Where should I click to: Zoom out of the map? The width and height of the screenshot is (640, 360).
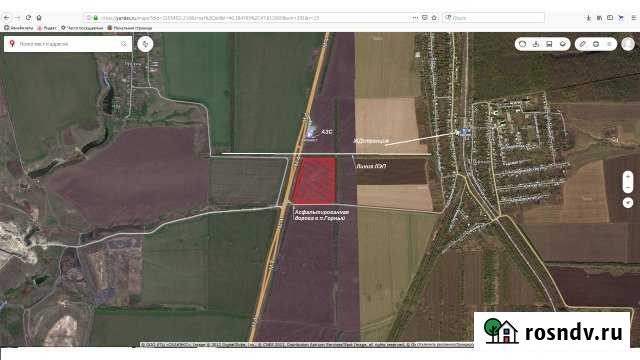(x=628, y=188)
